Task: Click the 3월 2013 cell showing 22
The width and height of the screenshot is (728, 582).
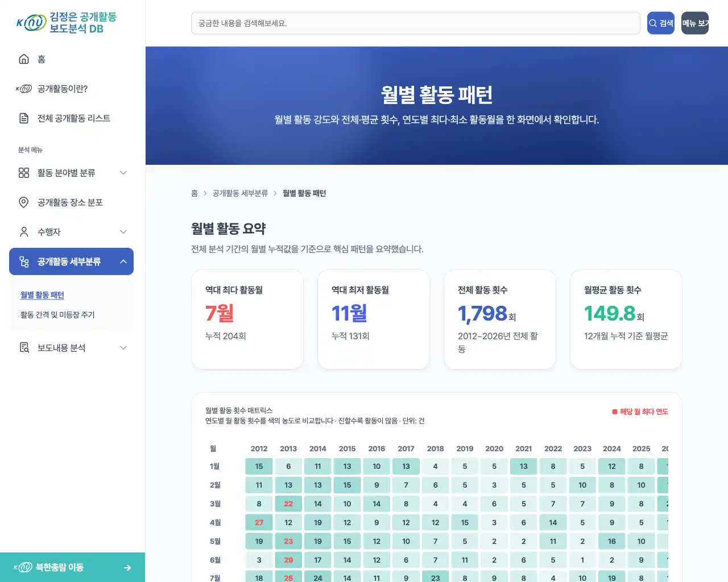Action: pos(288,504)
